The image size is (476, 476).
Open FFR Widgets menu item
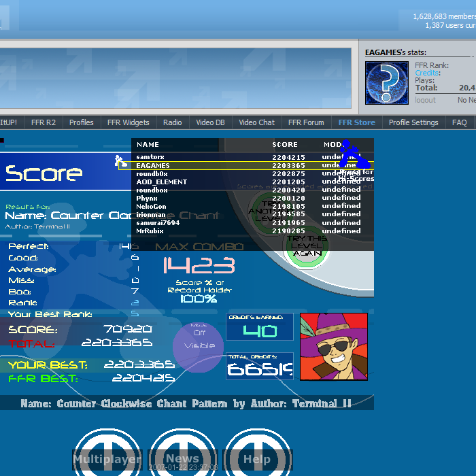(x=128, y=122)
